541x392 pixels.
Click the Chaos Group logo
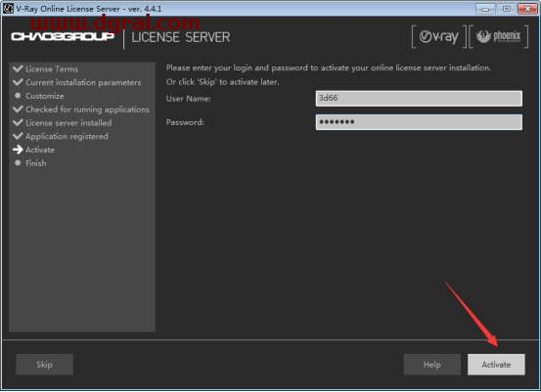click(63, 36)
